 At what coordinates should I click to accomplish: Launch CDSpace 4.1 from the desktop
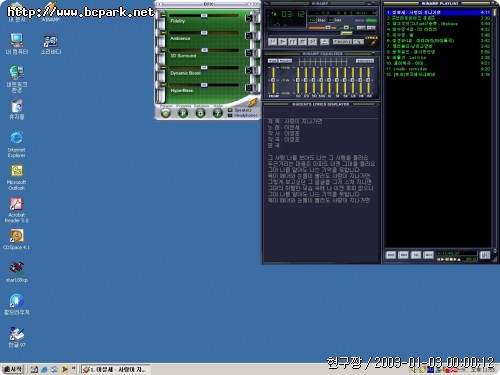coord(17,239)
